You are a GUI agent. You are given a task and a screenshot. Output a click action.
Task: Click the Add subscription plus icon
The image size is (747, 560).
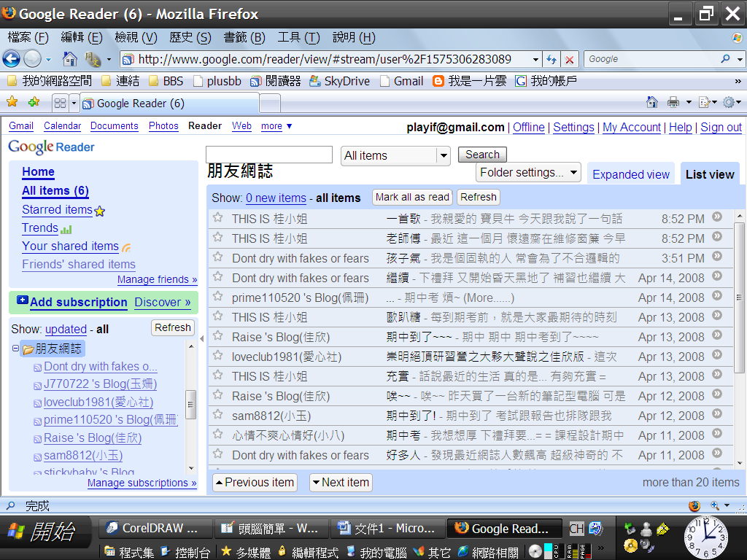click(23, 300)
